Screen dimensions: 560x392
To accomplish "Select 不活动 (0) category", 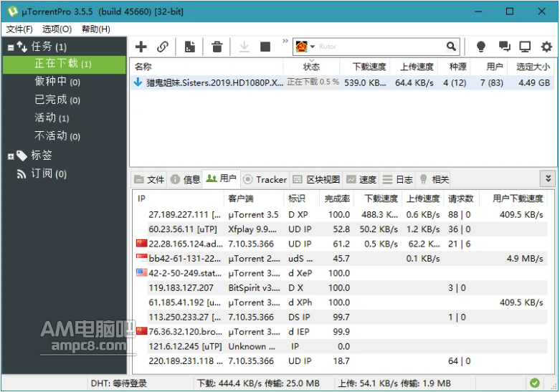I will pos(57,136).
